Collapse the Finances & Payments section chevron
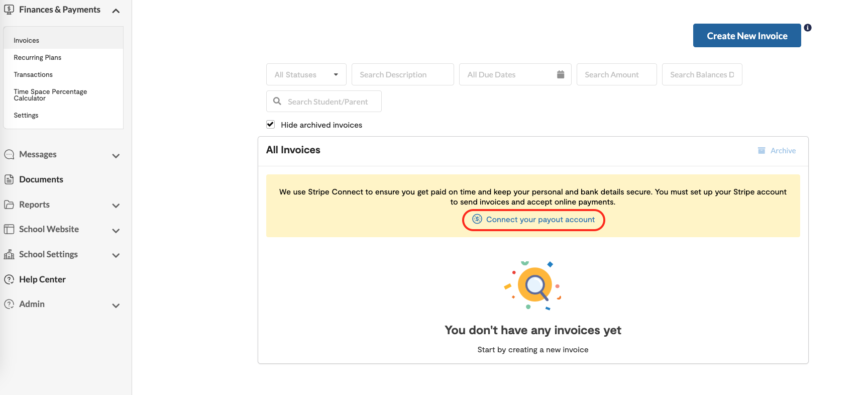 point(116,11)
